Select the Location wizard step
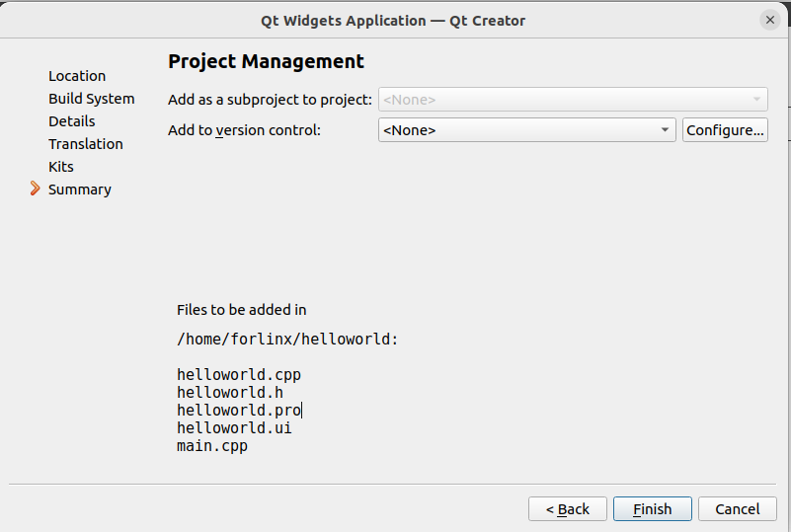 pyautogui.click(x=77, y=76)
